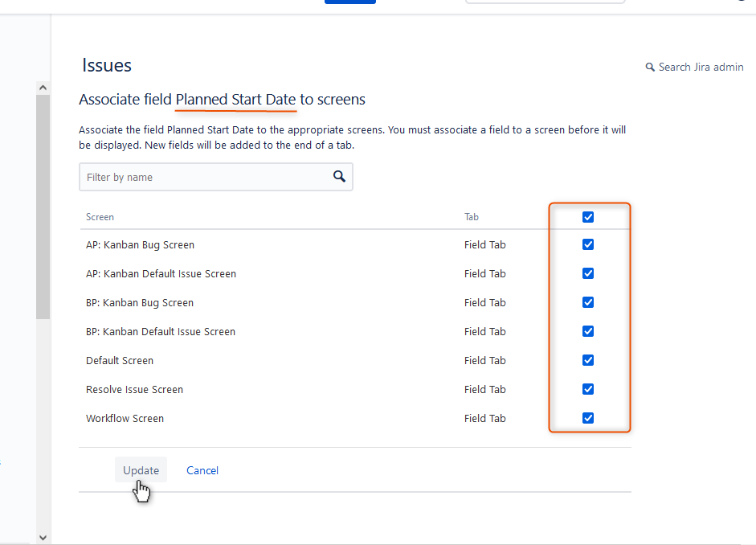Click the top search box in the header

coord(545,2)
